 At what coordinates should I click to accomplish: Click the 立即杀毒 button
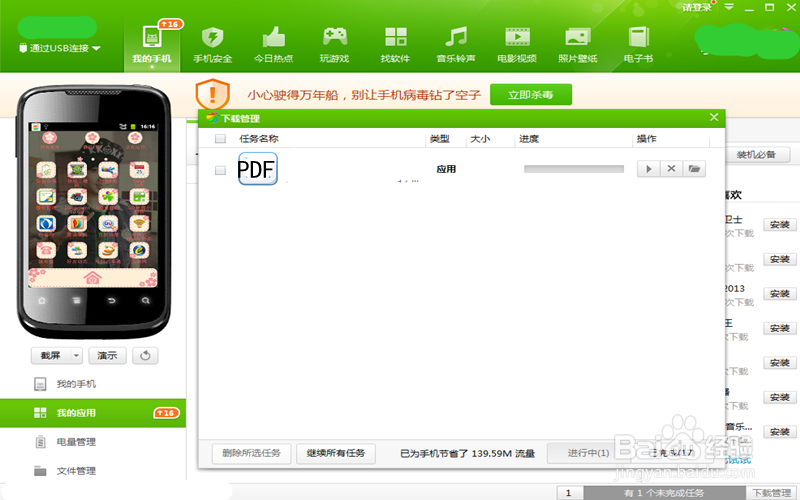(531, 94)
